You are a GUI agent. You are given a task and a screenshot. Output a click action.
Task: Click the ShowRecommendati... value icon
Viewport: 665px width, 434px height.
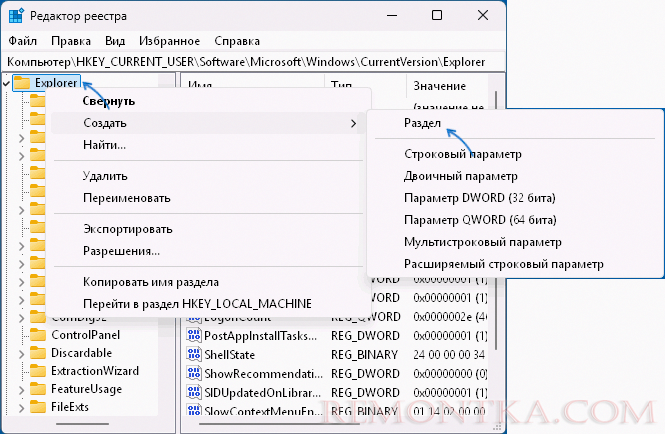tap(194, 373)
